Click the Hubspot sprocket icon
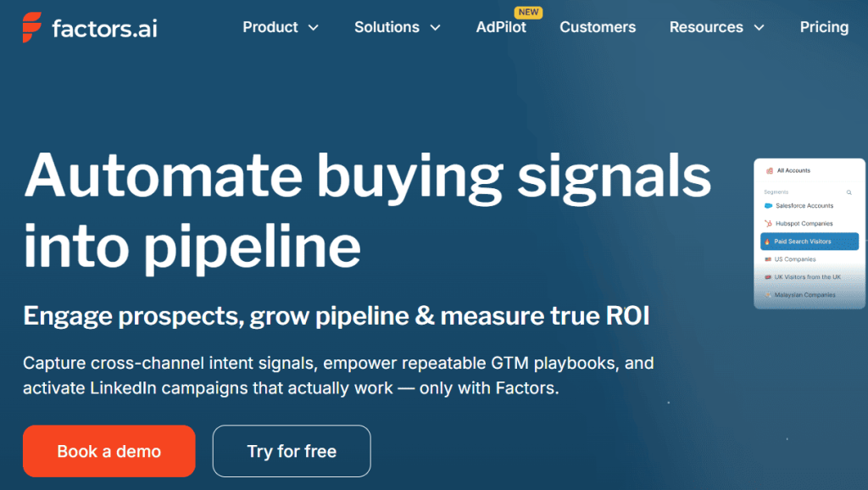This screenshot has width=868, height=490. coord(768,224)
